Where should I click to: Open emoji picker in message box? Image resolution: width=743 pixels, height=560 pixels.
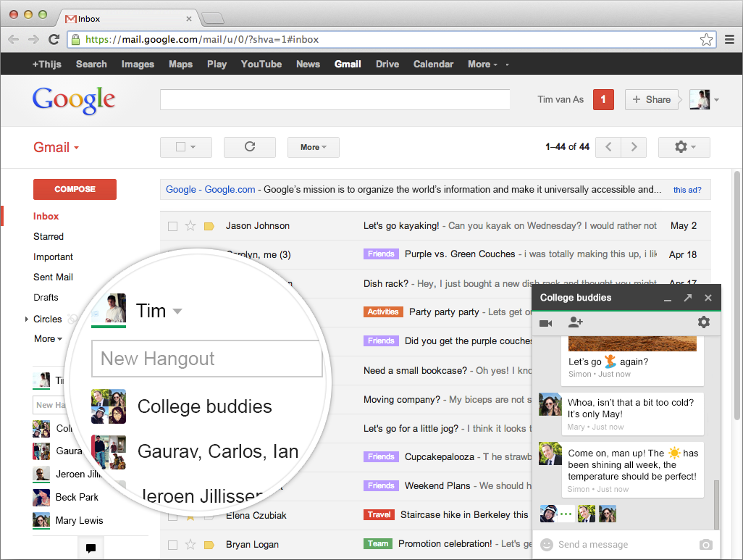547,545
